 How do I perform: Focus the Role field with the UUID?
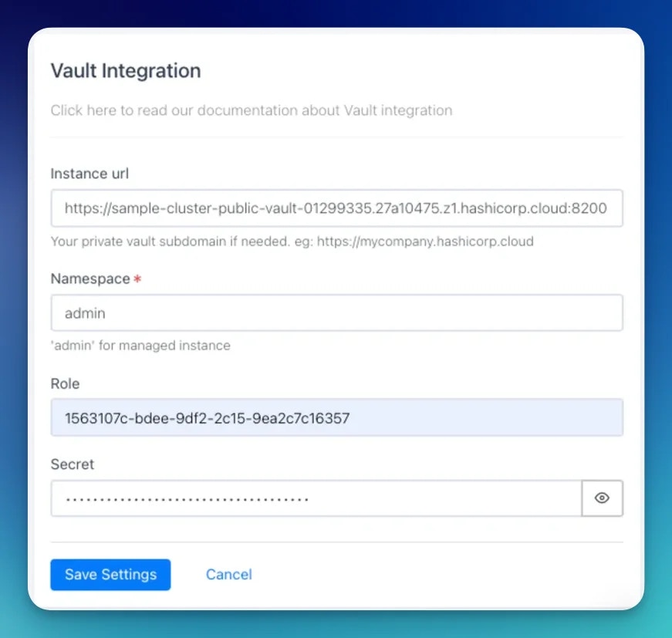click(337, 417)
